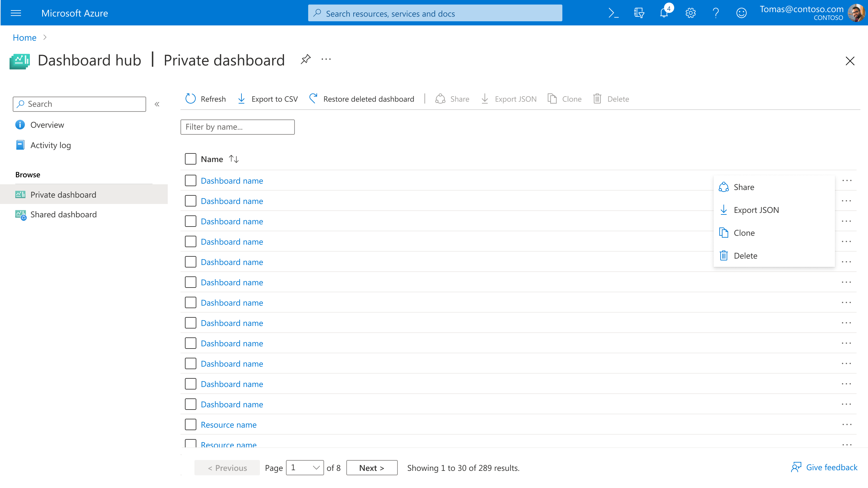Check the select-all checkbox in Name header
The width and height of the screenshot is (868, 488).
click(190, 159)
